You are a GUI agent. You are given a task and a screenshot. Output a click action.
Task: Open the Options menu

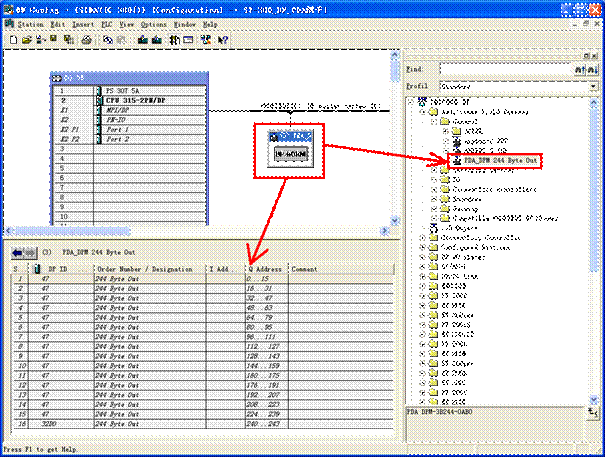[x=153, y=23]
